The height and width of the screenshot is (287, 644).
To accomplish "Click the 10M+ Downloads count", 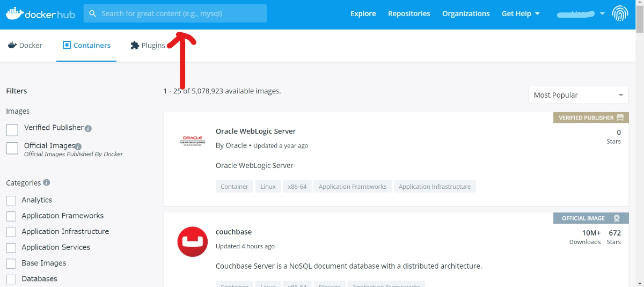I will tap(585, 237).
